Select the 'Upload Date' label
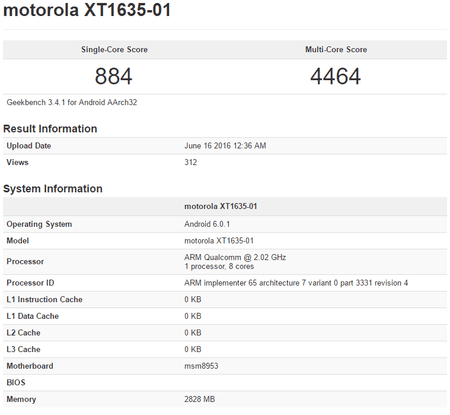 [x=29, y=146]
